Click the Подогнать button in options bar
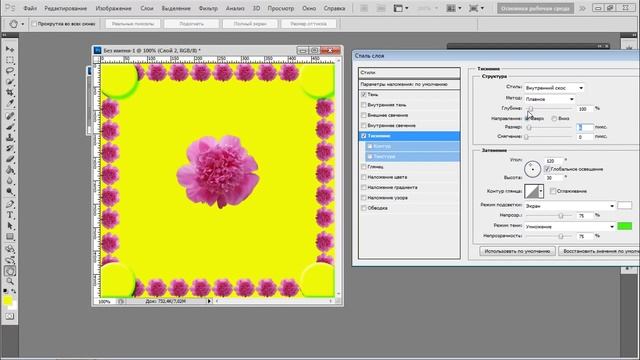 191,24
